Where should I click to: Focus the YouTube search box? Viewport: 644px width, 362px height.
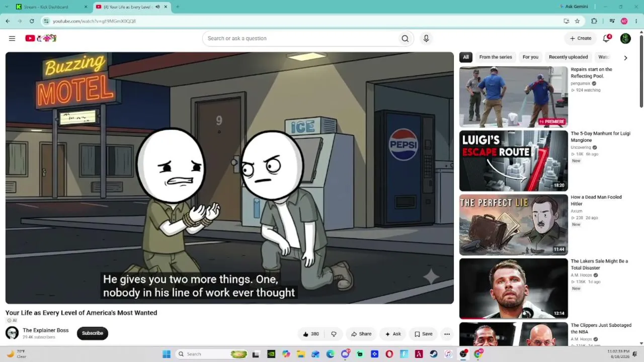click(x=300, y=38)
